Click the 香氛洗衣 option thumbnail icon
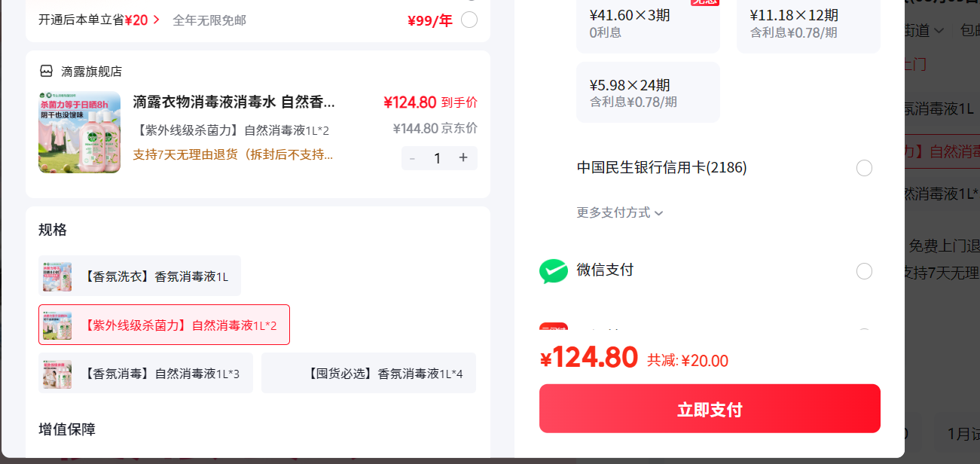Image resolution: width=980 pixels, height=464 pixels. point(57,276)
